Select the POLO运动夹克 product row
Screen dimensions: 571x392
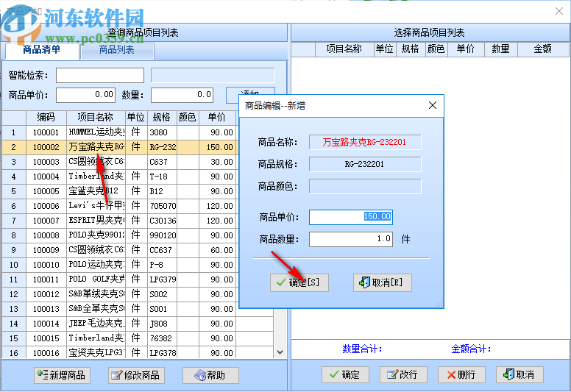pos(120,265)
